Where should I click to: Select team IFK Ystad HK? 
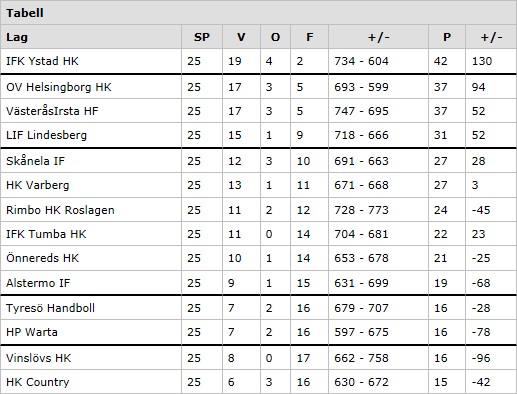[42, 61]
